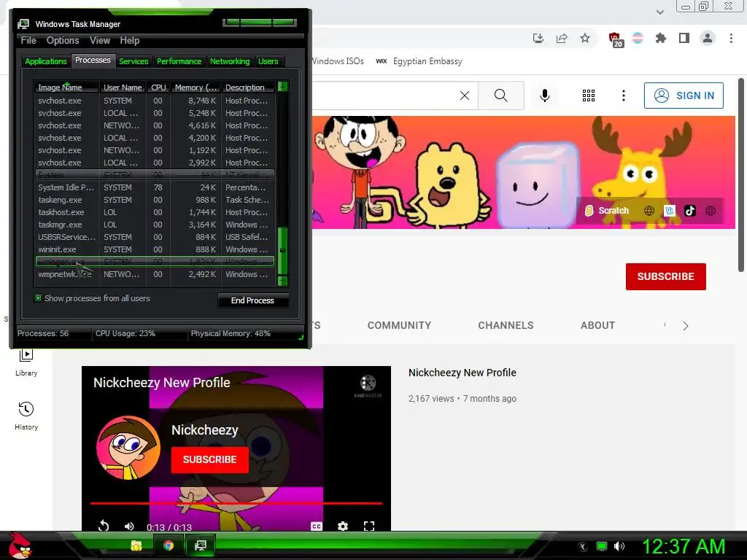This screenshot has height=560, width=747.
Task: Open the Extensions puzzle icon
Action: point(661,38)
